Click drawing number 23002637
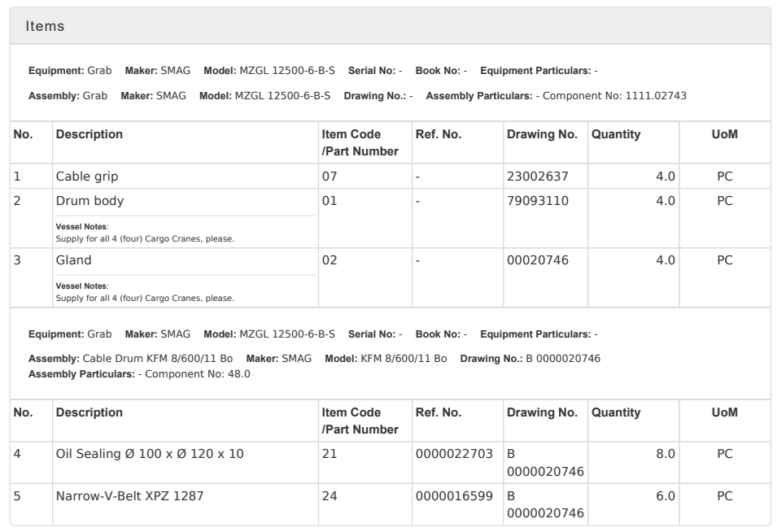 coord(538,176)
